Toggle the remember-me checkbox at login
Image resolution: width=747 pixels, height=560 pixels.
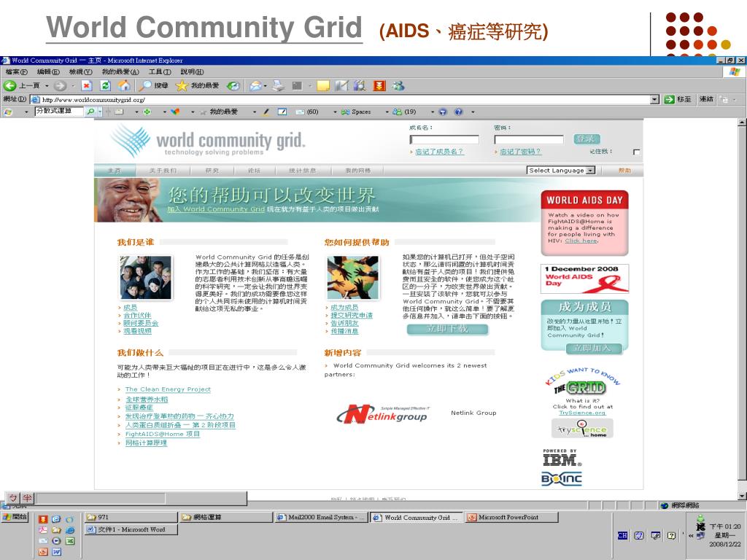tap(636, 152)
